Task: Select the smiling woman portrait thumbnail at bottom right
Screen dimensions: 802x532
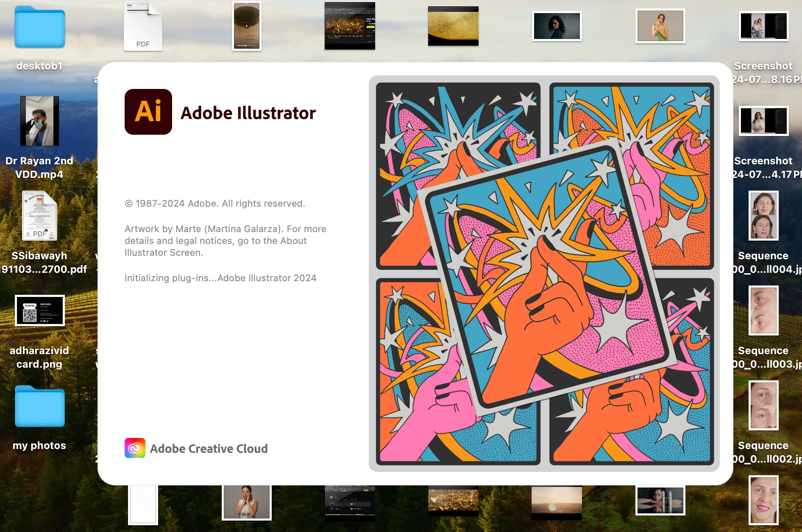Action: [763, 500]
